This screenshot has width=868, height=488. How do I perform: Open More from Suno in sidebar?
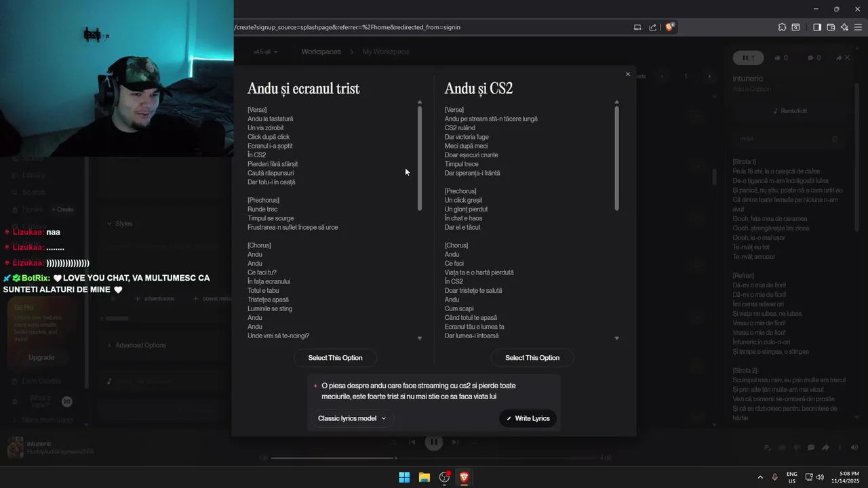pos(42,420)
